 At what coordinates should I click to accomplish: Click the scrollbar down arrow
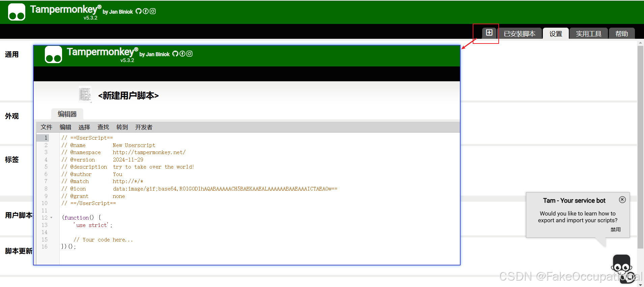[x=641, y=285]
